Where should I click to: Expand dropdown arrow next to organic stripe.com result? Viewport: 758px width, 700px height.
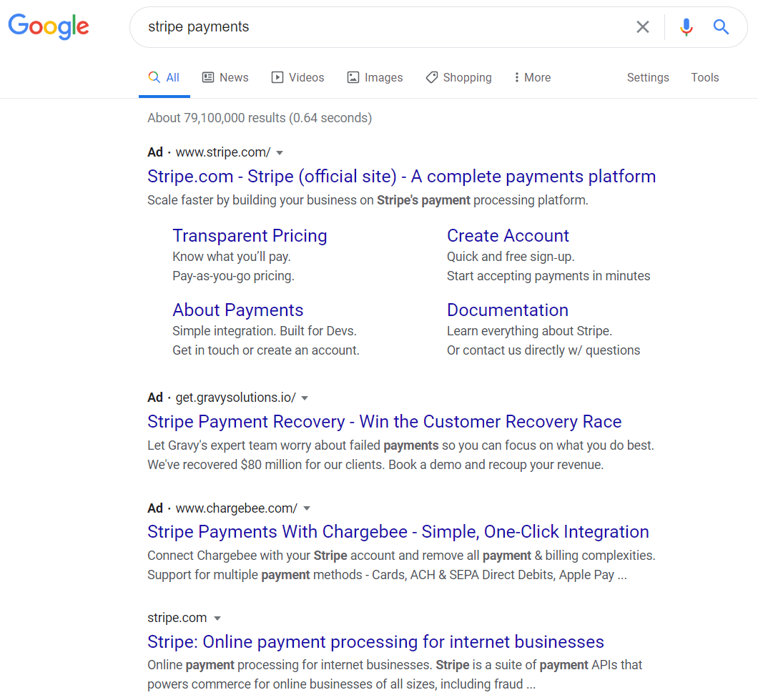point(217,618)
